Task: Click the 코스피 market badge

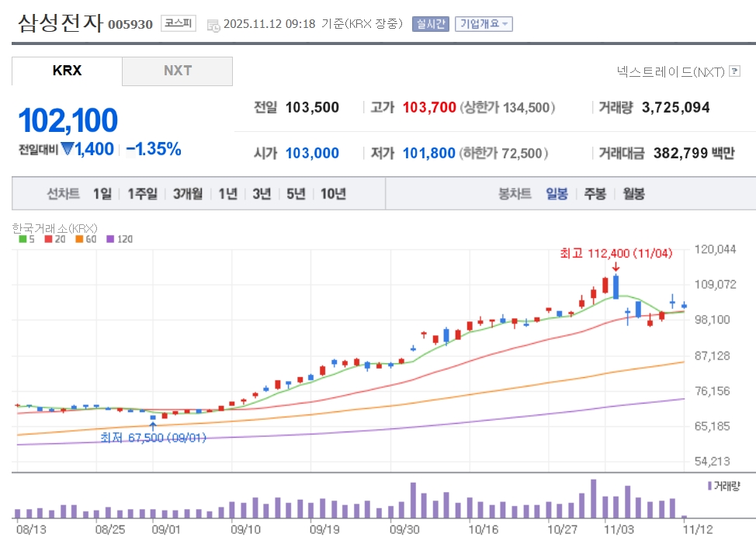Action: coord(179,23)
